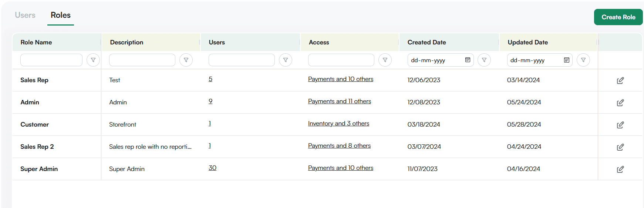The width and height of the screenshot is (644, 208).
Task: Open edit icon for Customer row
Action: click(x=620, y=125)
